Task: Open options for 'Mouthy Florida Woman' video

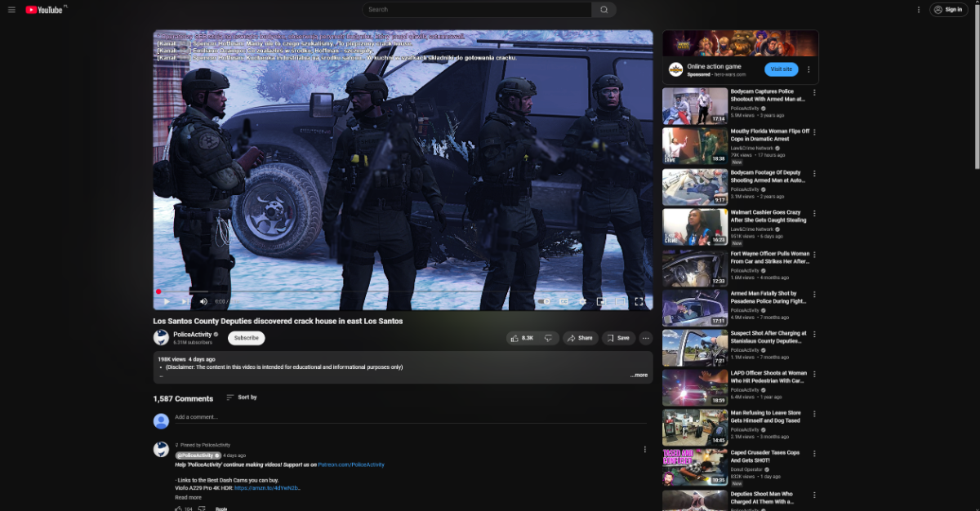Action: click(x=814, y=132)
